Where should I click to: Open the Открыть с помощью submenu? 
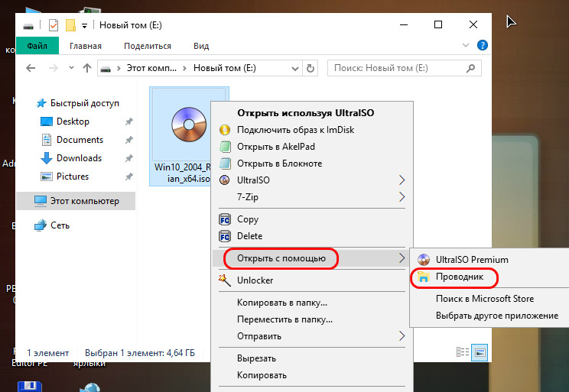coord(311,258)
